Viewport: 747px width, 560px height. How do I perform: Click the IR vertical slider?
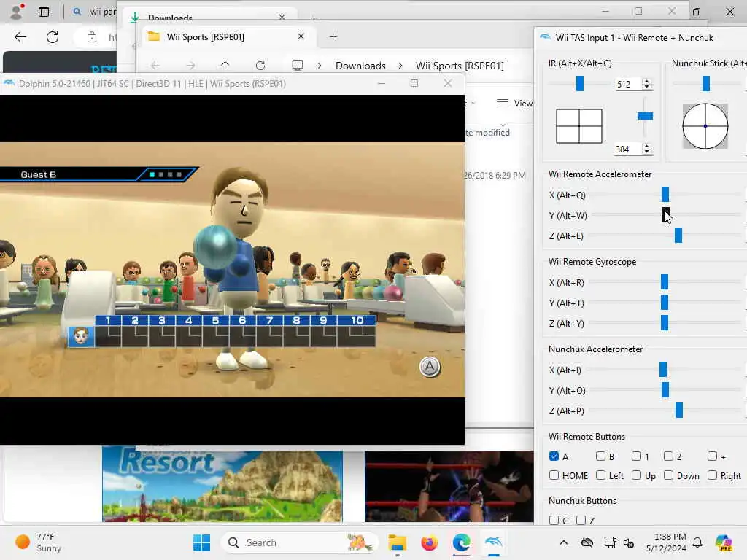(x=645, y=116)
